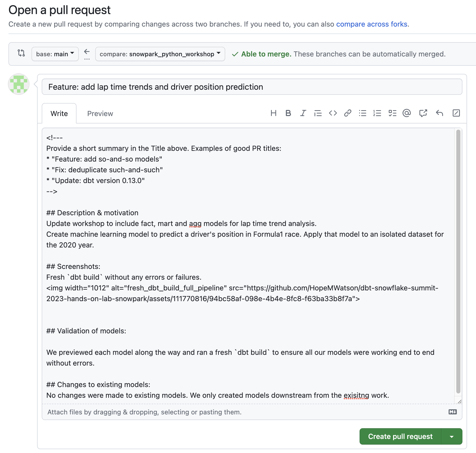Insert inline code formatting
The width and height of the screenshot is (476, 453).
(x=332, y=113)
